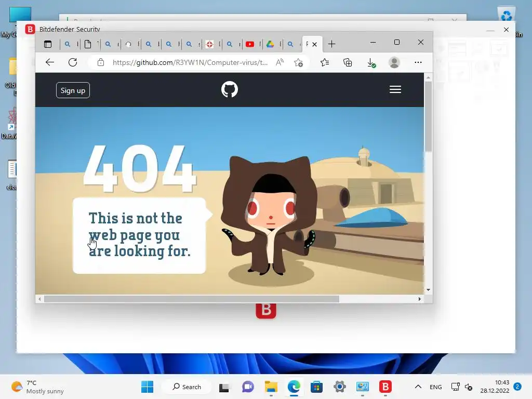Click the scroll down arrow in Edge

pos(428,290)
